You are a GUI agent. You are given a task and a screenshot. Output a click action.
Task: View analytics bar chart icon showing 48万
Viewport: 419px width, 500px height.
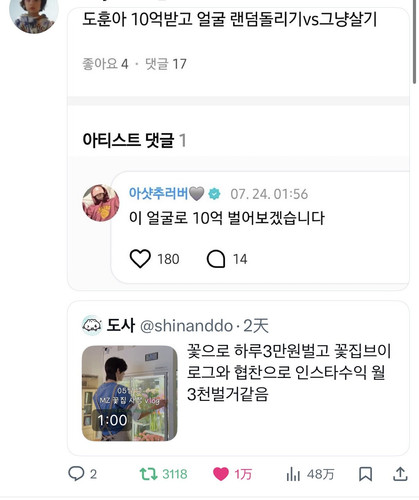(293, 474)
